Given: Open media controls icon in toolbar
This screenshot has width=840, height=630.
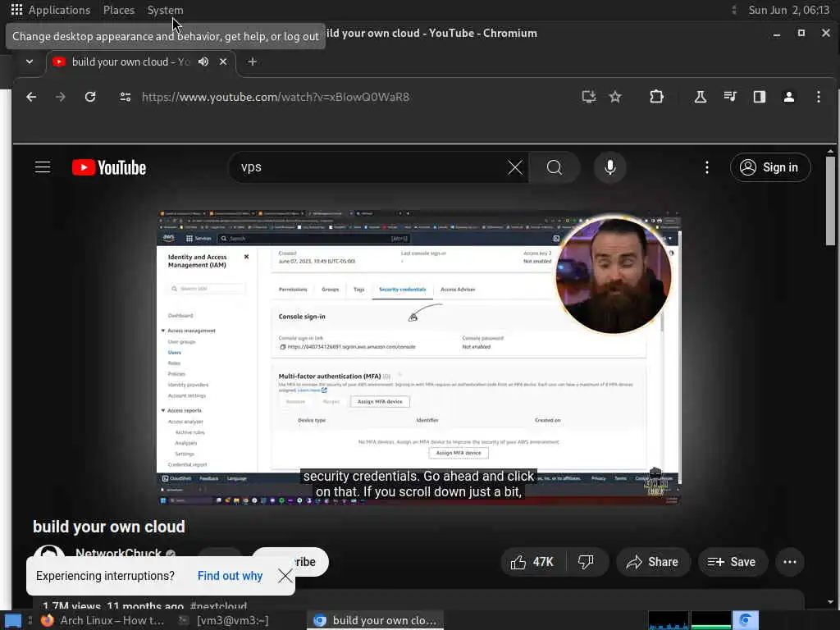Looking at the screenshot, I should (x=729, y=97).
